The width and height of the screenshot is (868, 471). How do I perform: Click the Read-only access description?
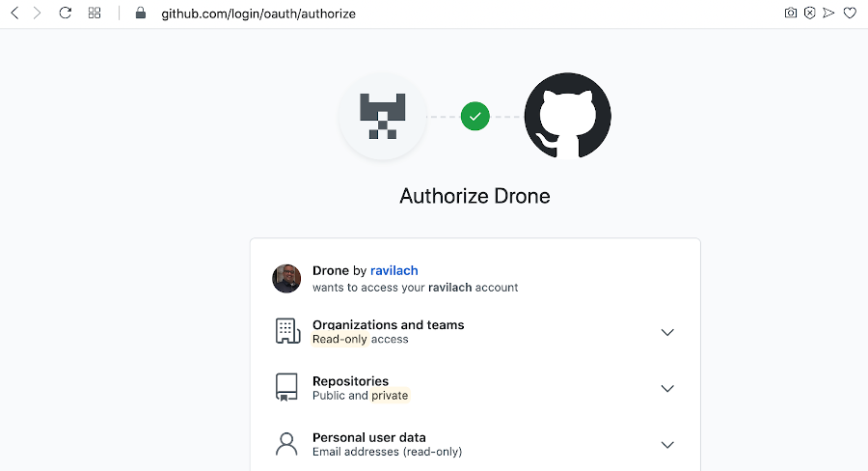coord(361,339)
